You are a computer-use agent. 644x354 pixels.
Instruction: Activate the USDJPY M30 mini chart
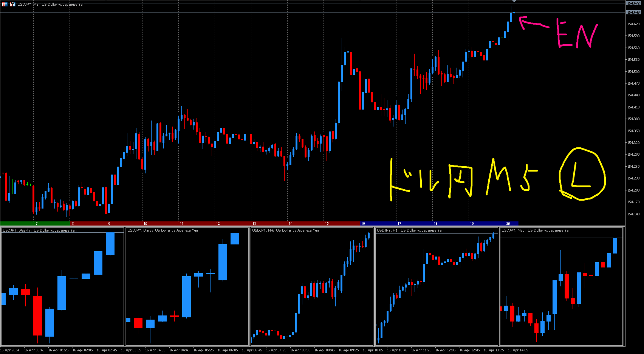coord(561,287)
